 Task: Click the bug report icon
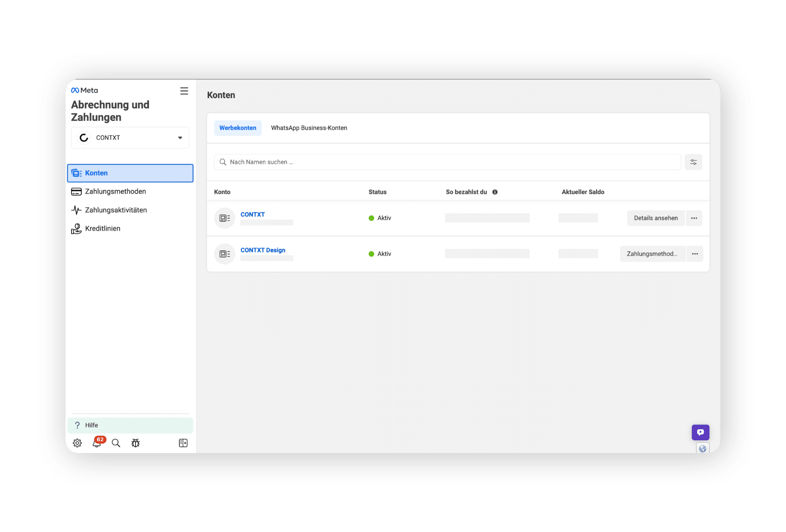pyautogui.click(x=136, y=443)
